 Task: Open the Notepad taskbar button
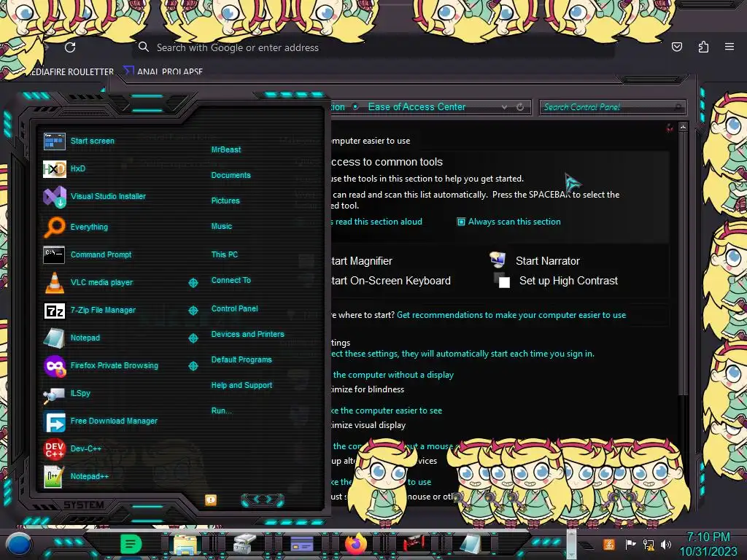tap(471, 544)
